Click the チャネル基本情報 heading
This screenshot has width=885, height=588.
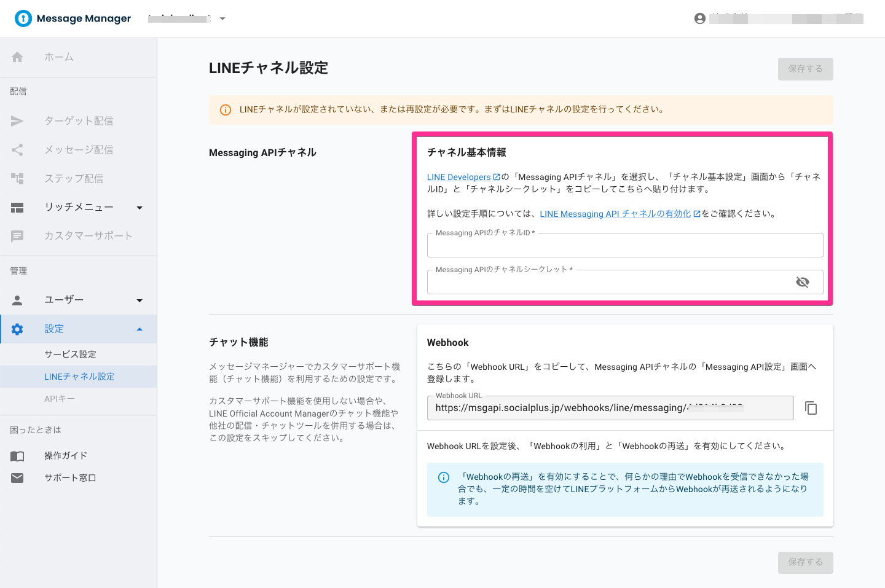click(466, 152)
